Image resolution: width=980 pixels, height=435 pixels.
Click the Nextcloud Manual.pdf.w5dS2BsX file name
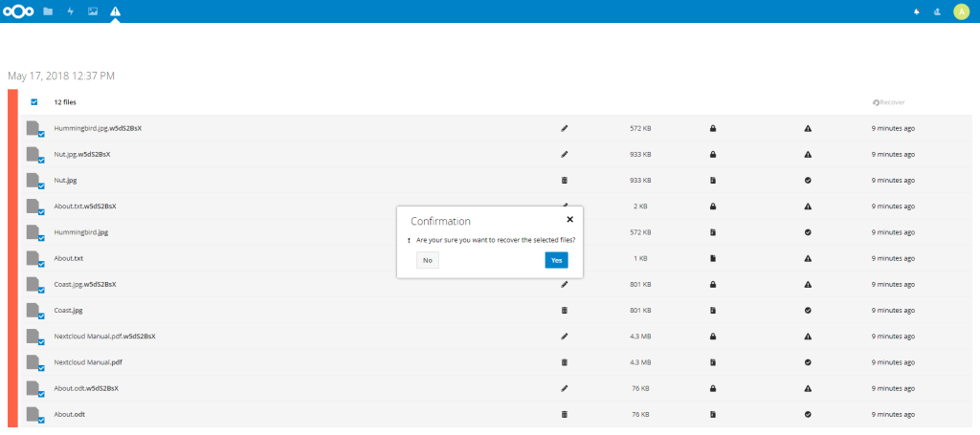tap(104, 337)
